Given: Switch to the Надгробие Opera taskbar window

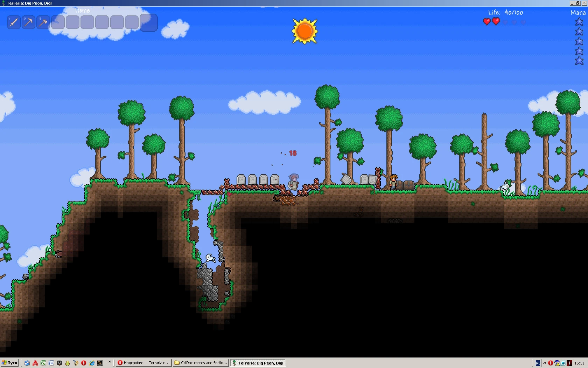Looking at the screenshot, I should click(143, 363).
